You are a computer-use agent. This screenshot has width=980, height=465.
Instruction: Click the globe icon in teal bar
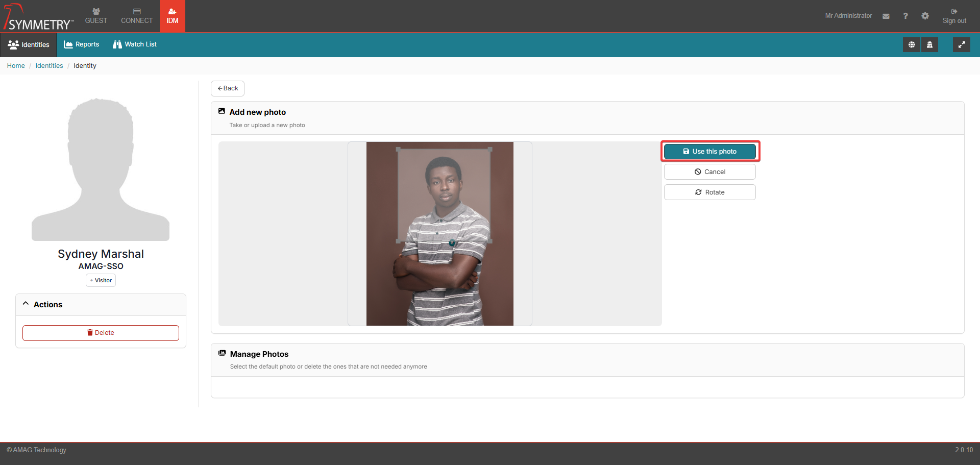(912, 45)
